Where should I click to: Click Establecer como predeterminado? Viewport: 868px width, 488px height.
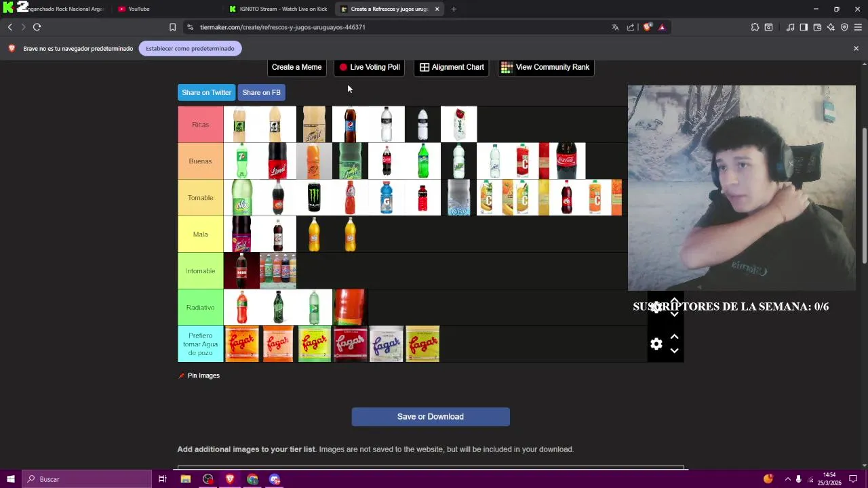pos(190,48)
